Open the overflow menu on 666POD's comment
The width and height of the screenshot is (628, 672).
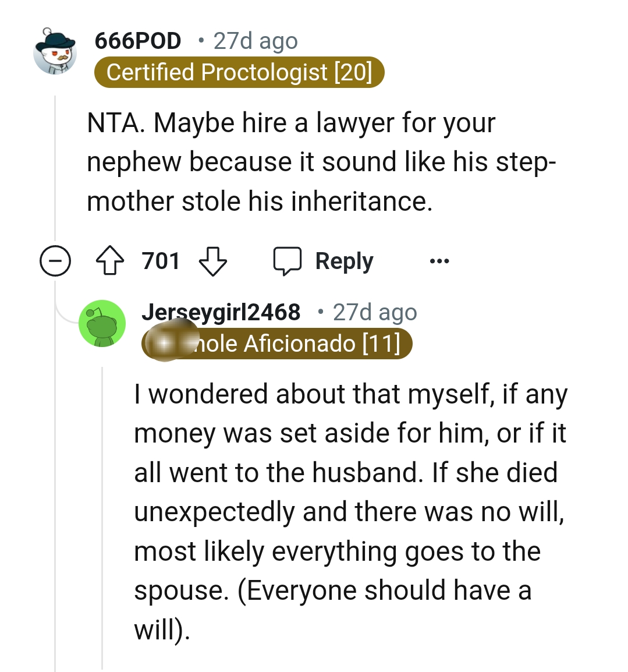439,261
